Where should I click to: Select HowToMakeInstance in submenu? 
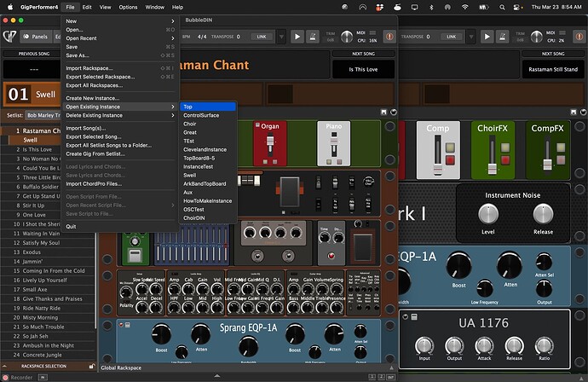coord(208,201)
